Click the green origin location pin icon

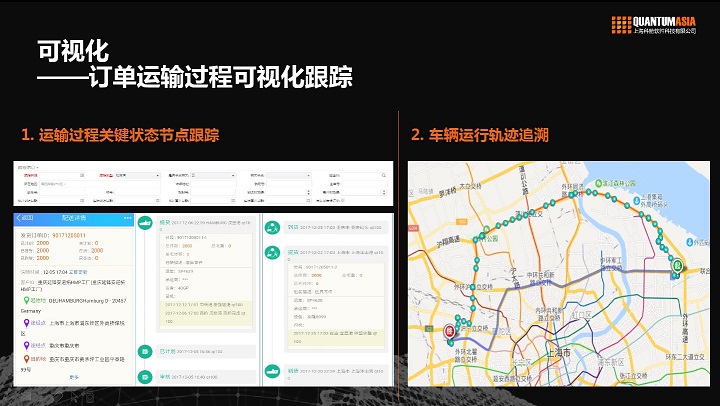tap(24, 299)
